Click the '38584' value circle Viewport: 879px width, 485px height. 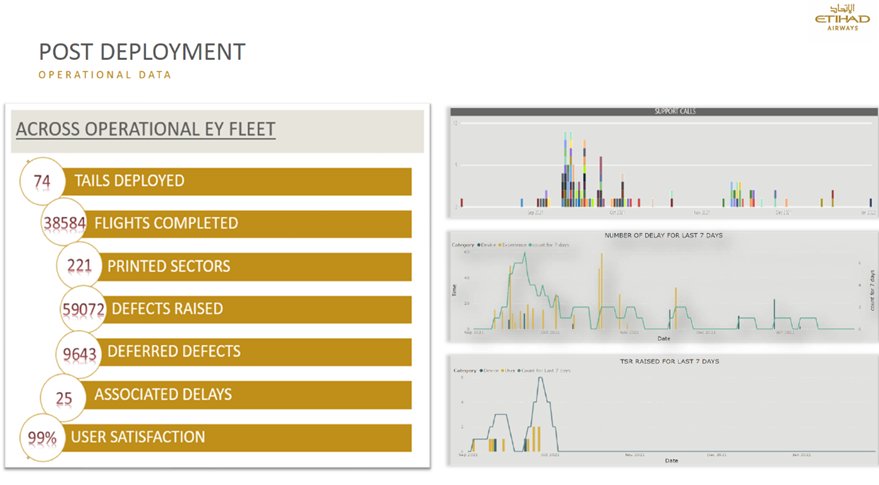pos(64,223)
